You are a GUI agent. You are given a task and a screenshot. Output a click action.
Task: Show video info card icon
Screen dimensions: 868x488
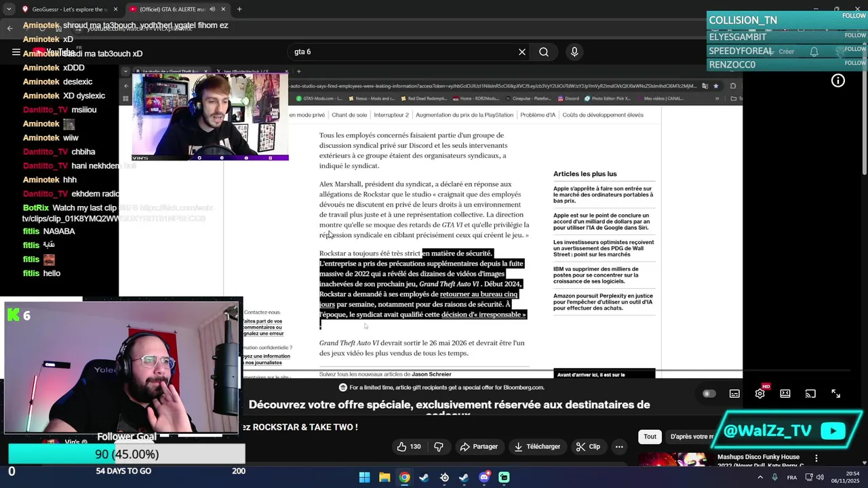tap(838, 81)
